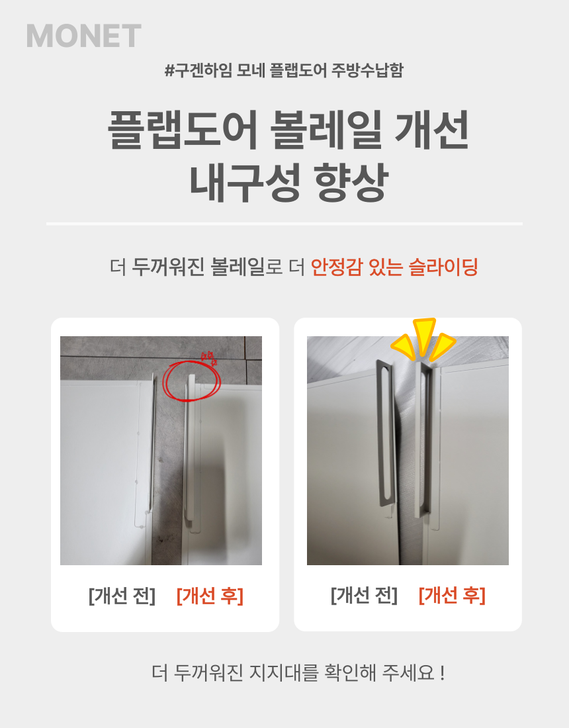The image size is (569, 728).
Task: Click left card's [개선 전] label
Action: coord(122,596)
